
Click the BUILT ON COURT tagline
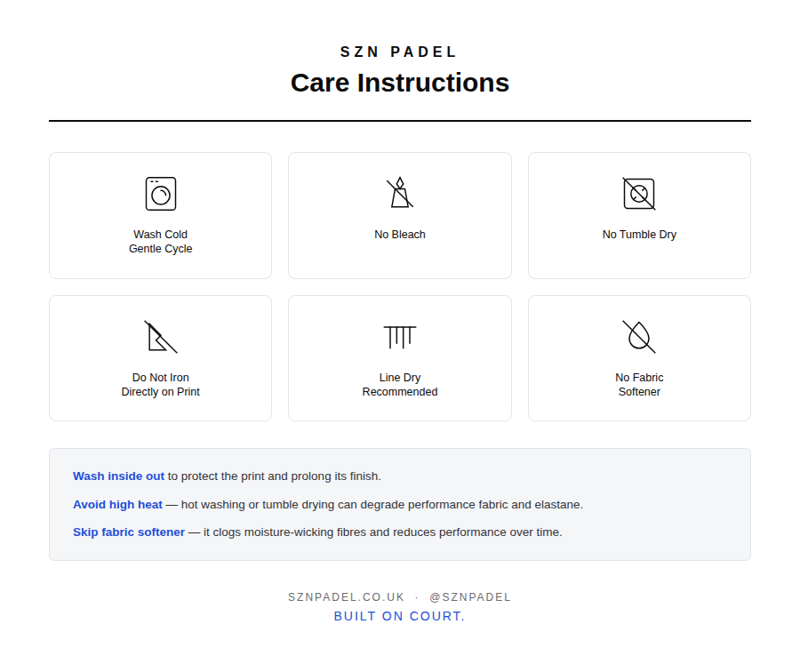(x=399, y=616)
